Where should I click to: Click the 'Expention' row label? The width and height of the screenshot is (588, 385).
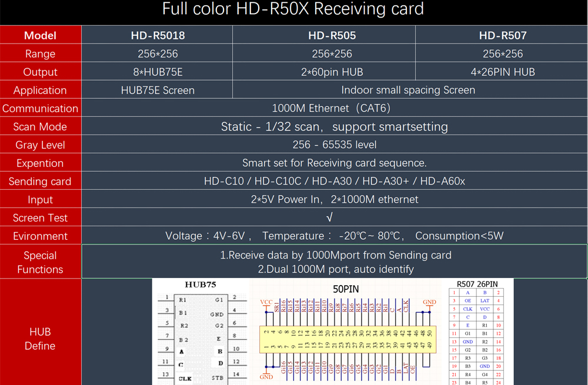pyautogui.click(x=41, y=163)
